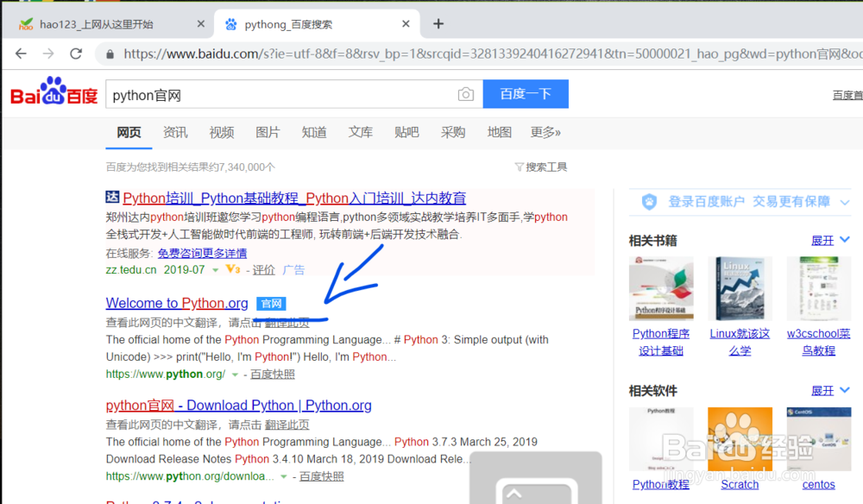Select the 网页 tab
The height and width of the screenshot is (504, 863).
tap(129, 132)
